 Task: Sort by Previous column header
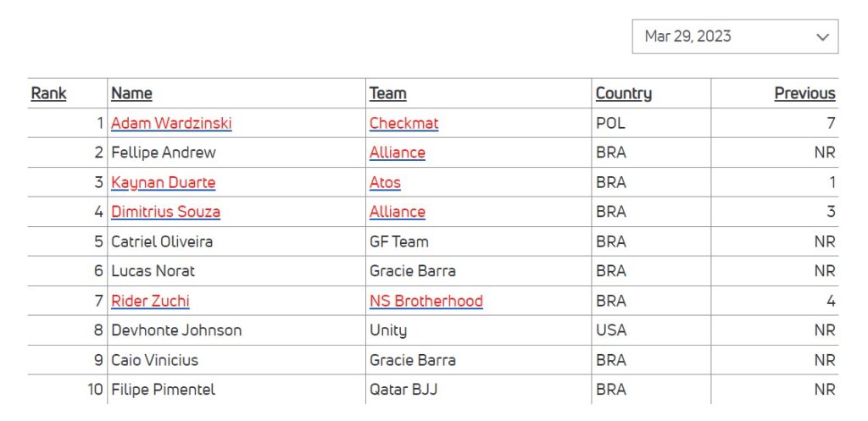(804, 93)
